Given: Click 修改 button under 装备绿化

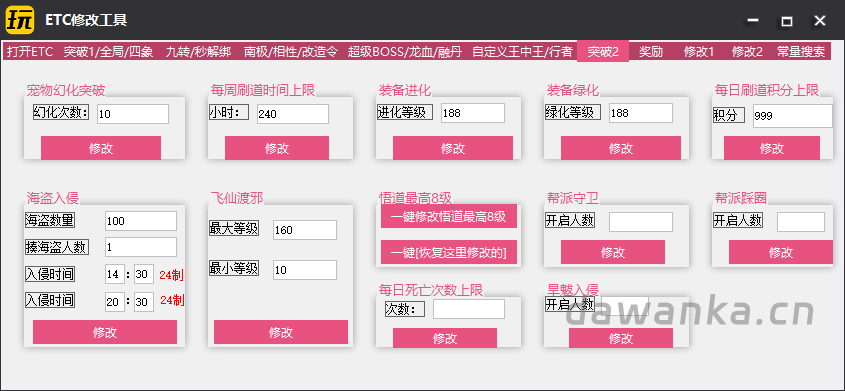Looking at the screenshot, I should pyautogui.click(x=621, y=148).
